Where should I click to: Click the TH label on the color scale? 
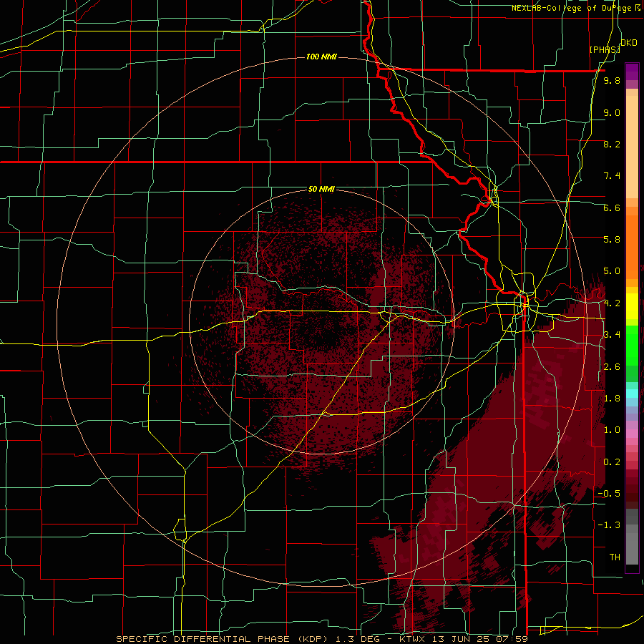(x=615, y=557)
